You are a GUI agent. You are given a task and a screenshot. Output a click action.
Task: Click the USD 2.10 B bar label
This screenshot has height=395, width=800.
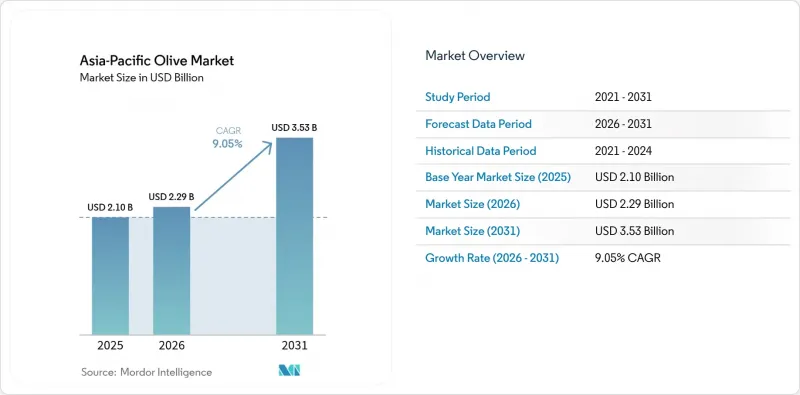[110, 207]
